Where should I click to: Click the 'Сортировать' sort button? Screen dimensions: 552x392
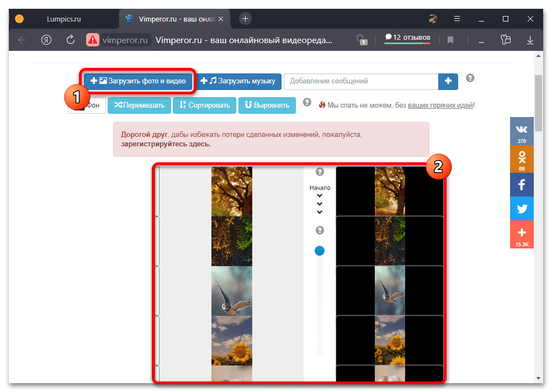(204, 105)
